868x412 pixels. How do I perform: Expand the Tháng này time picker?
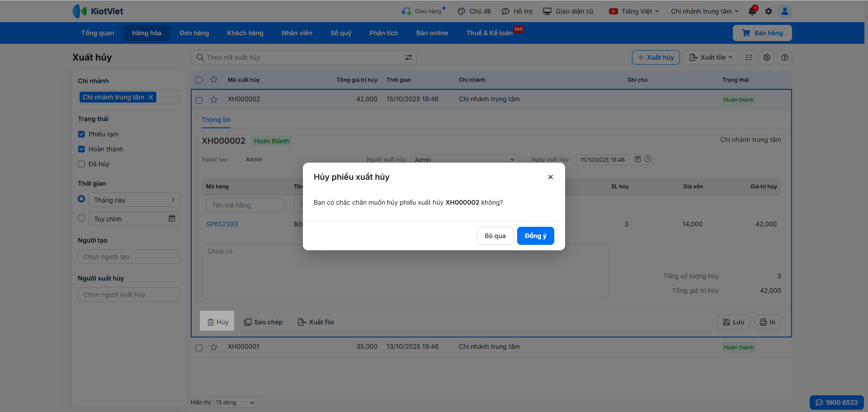[134, 200]
